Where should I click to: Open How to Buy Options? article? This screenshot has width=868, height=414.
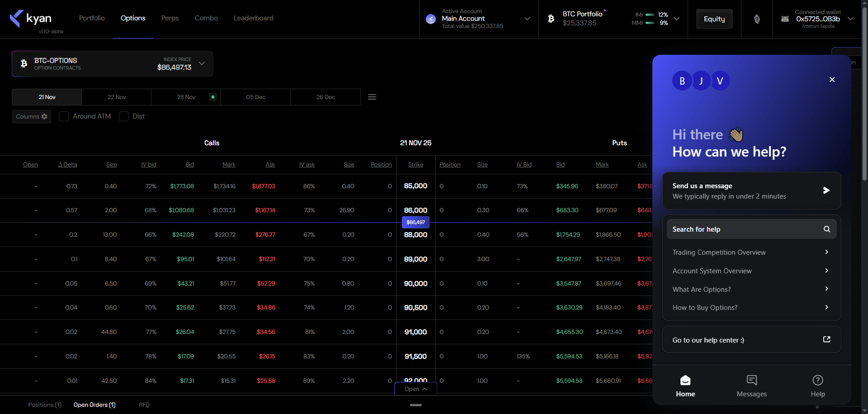pyautogui.click(x=752, y=308)
